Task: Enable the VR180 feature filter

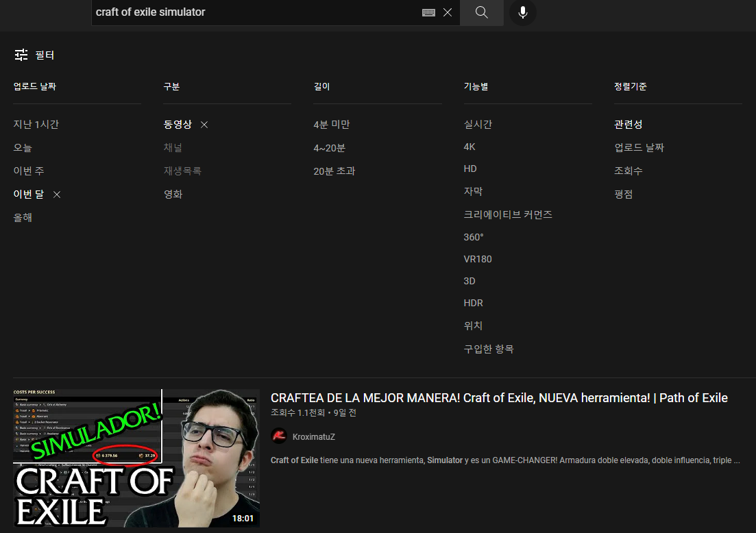Action: pos(478,259)
